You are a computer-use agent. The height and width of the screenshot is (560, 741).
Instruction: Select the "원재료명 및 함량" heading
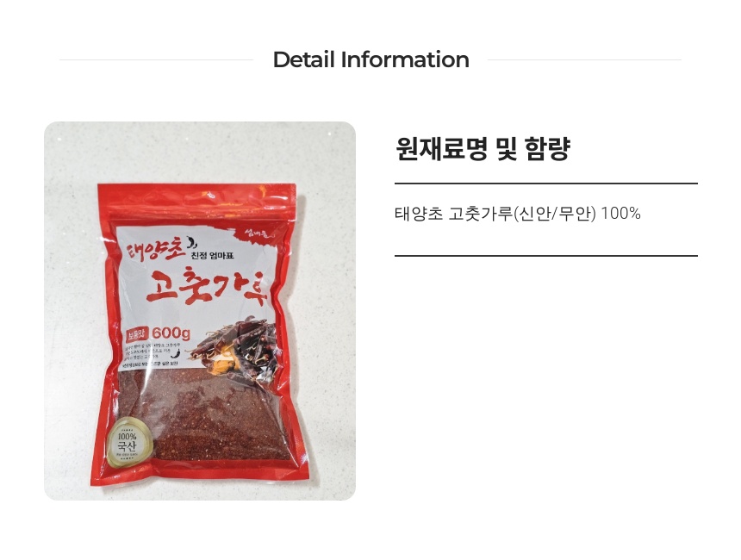(483, 149)
